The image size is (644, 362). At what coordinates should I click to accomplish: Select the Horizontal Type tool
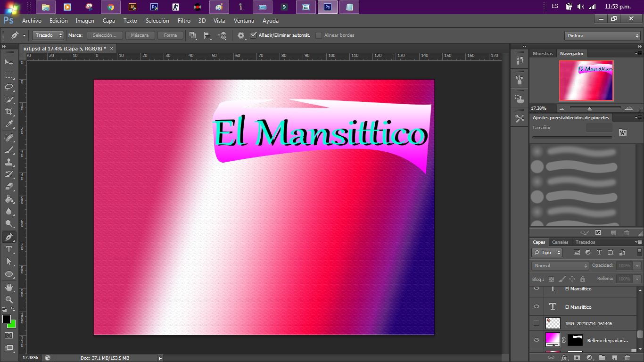[x=9, y=249]
